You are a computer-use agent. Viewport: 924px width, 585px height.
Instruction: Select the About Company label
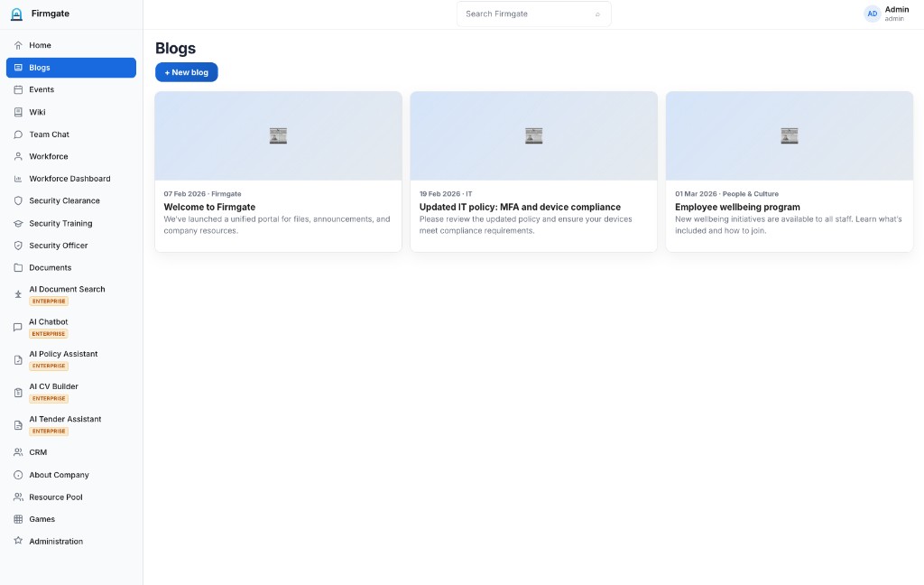[x=59, y=475]
